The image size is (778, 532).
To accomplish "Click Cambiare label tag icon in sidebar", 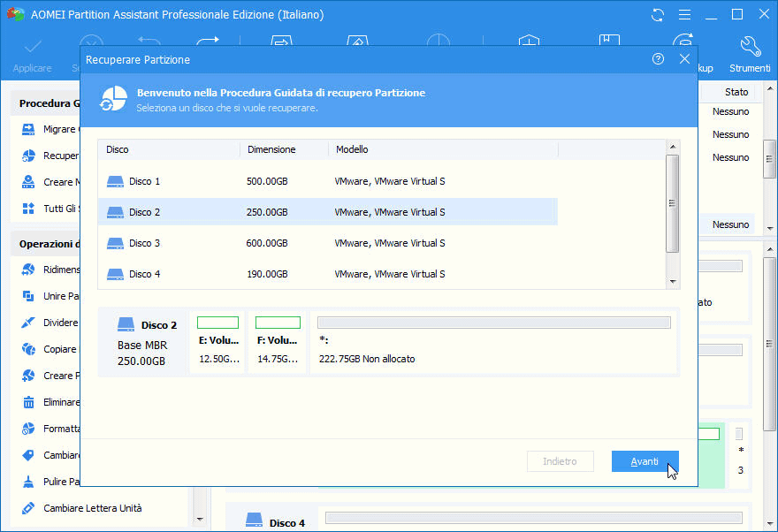I will (x=29, y=455).
